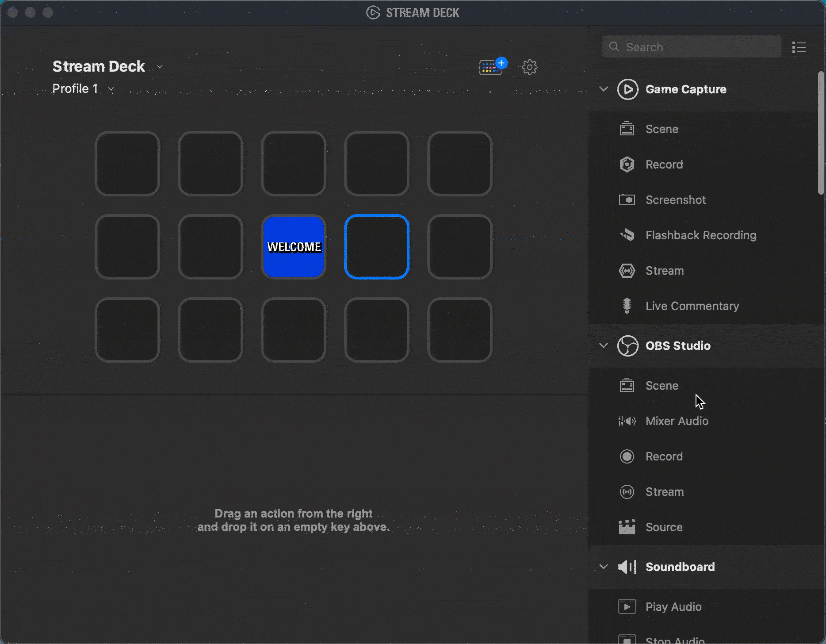Click the Soundboard heading text

[x=680, y=567]
